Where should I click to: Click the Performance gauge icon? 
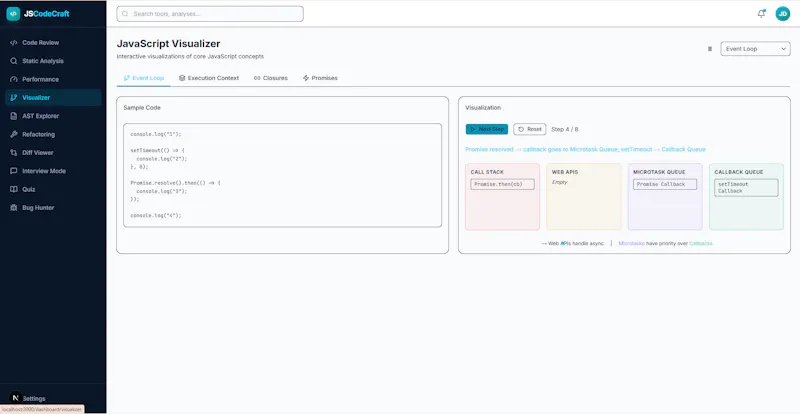tap(14, 80)
